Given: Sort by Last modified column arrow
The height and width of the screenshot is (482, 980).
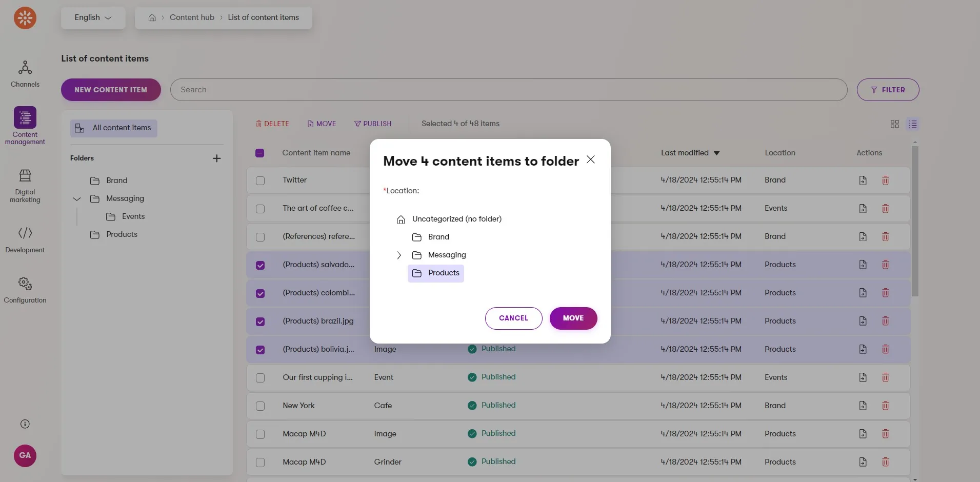Looking at the screenshot, I should [716, 153].
